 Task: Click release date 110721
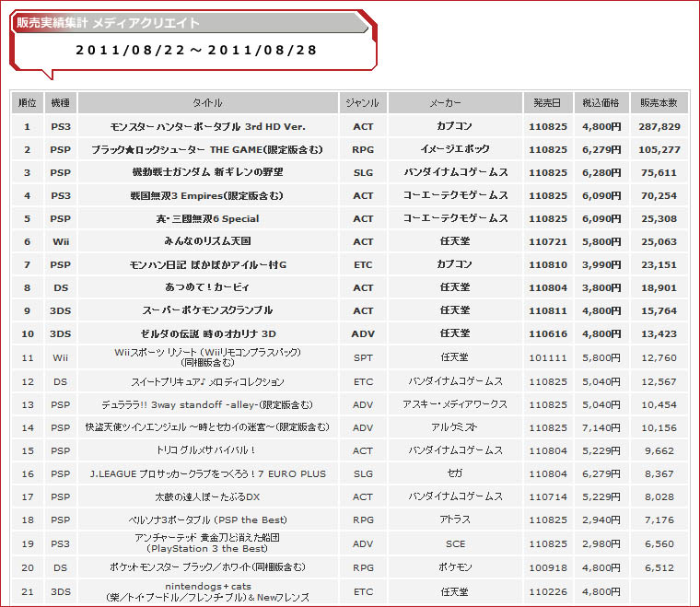point(548,242)
